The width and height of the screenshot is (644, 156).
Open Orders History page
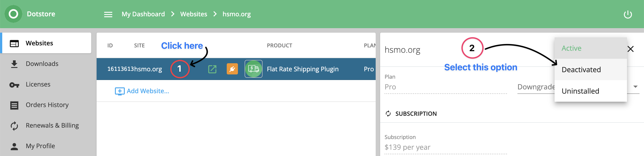click(47, 105)
